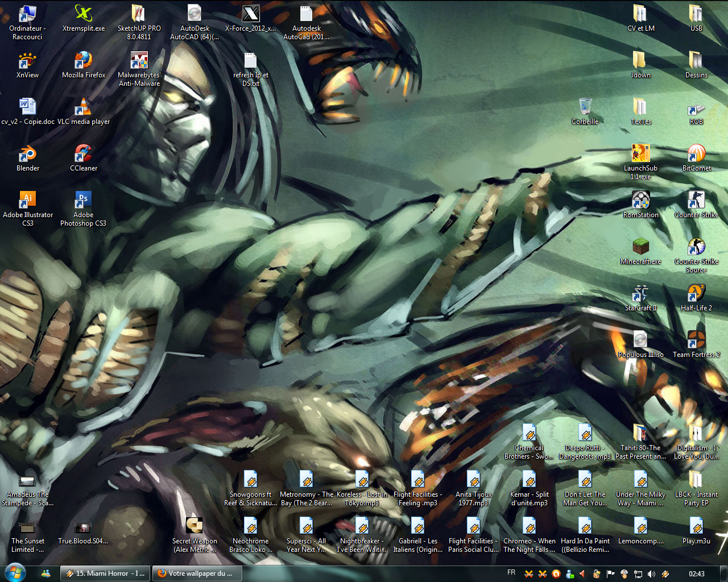The image size is (728, 582).
Task: Launch Adobe Photoshop CS3
Action: click(84, 209)
